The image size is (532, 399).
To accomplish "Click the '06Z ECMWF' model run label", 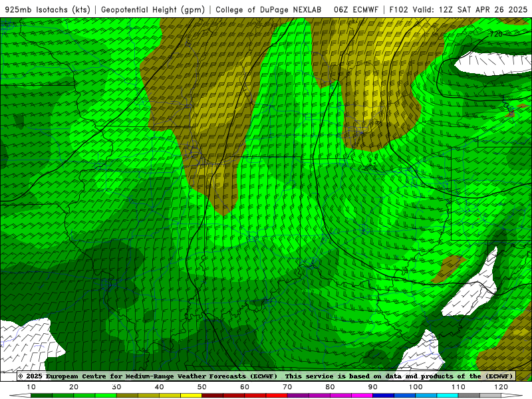I will (x=356, y=9).
